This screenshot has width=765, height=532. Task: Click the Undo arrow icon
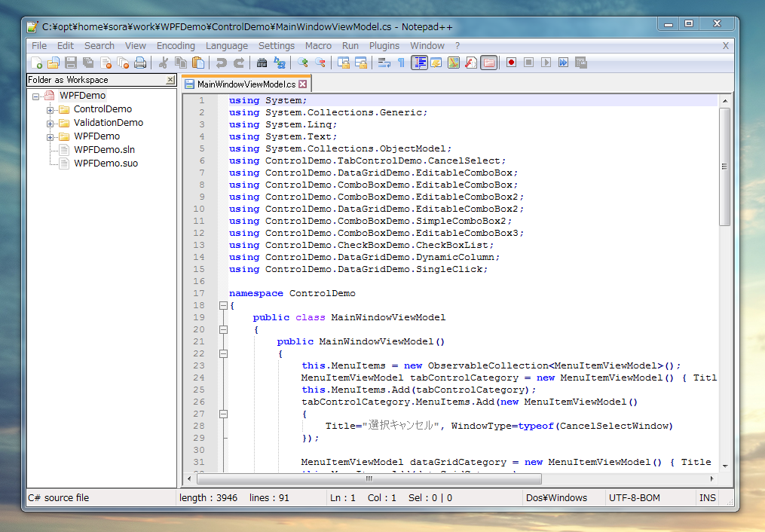(x=222, y=63)
